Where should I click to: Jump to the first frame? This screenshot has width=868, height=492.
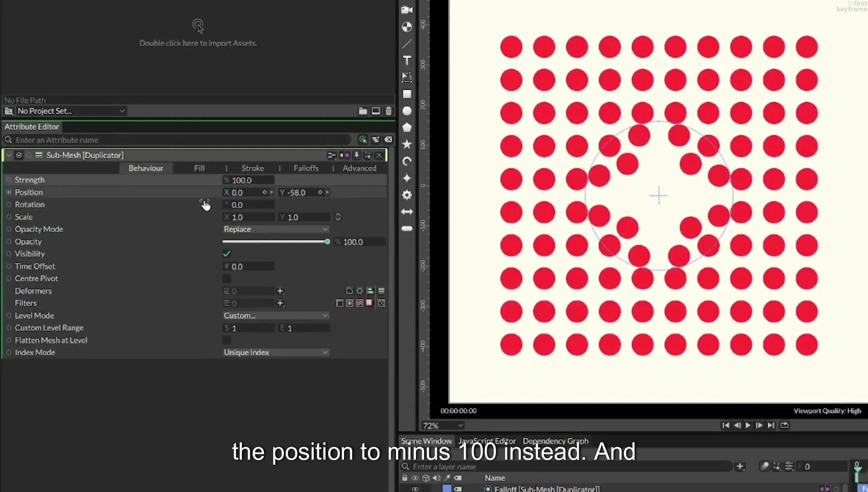(726, 425)
